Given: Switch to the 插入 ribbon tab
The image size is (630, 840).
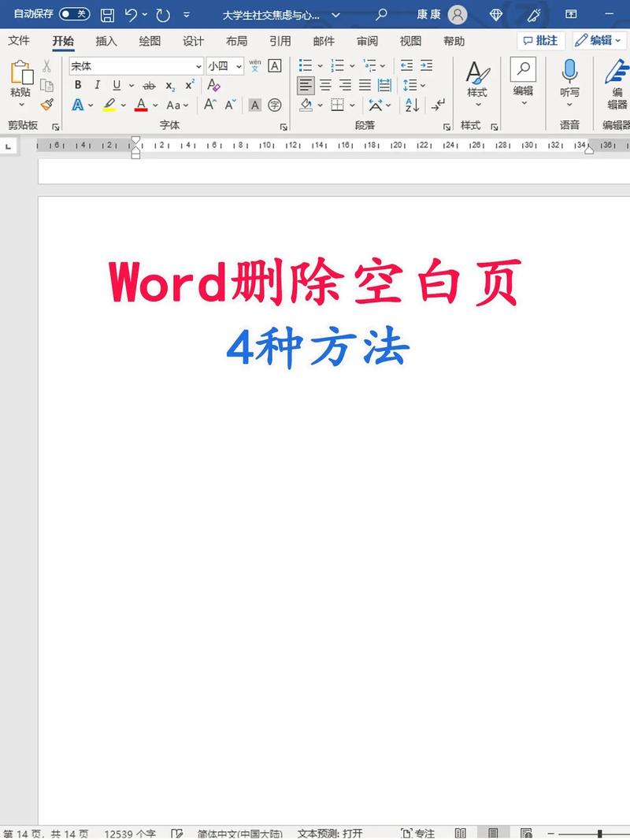Looking at the screenshot, I should [x=106, y=41].
